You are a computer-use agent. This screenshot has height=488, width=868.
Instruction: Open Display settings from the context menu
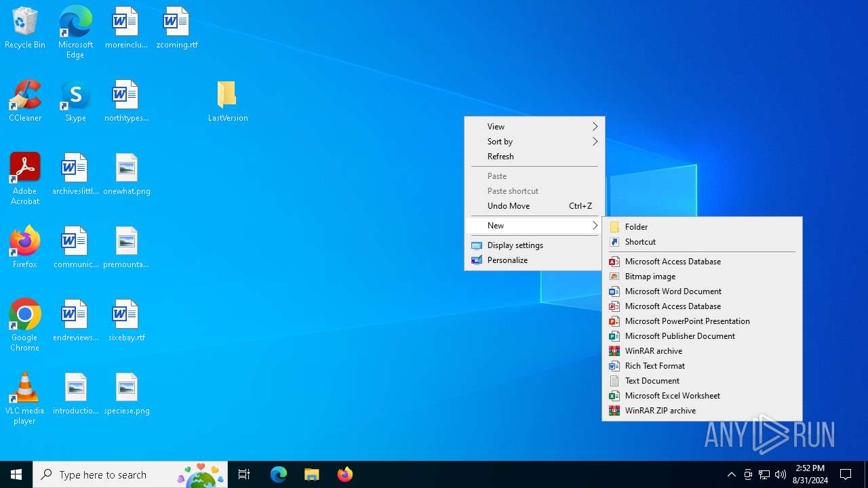click(x=534, y=245)
